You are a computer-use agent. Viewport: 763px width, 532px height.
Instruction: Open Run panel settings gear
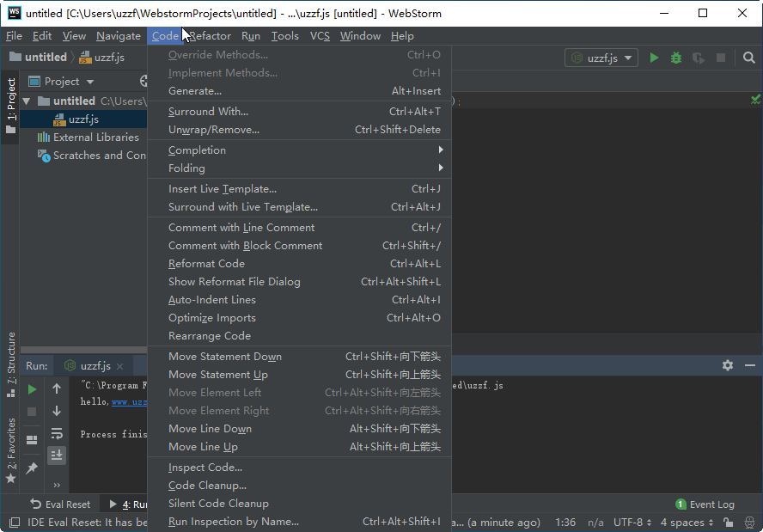[x=728, y=365]
